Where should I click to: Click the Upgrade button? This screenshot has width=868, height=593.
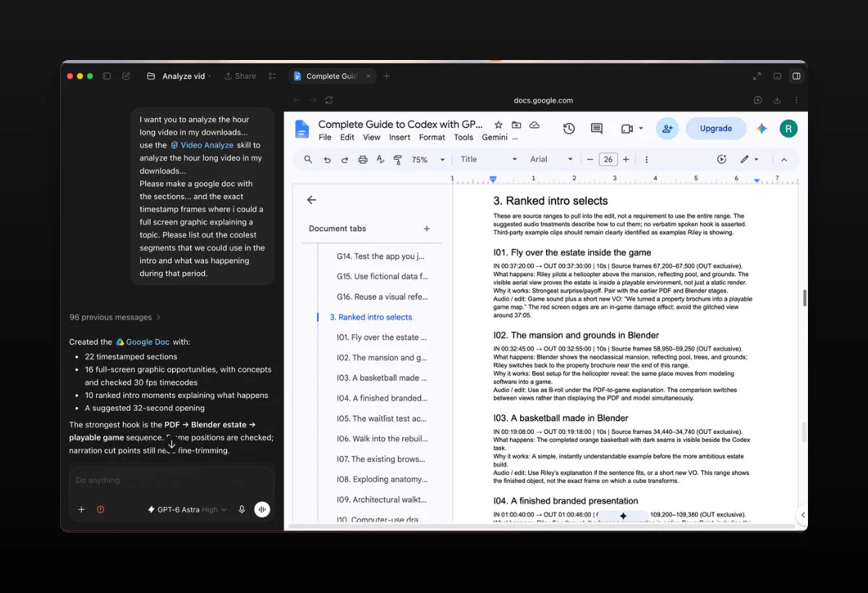click(x=716, y=129)
